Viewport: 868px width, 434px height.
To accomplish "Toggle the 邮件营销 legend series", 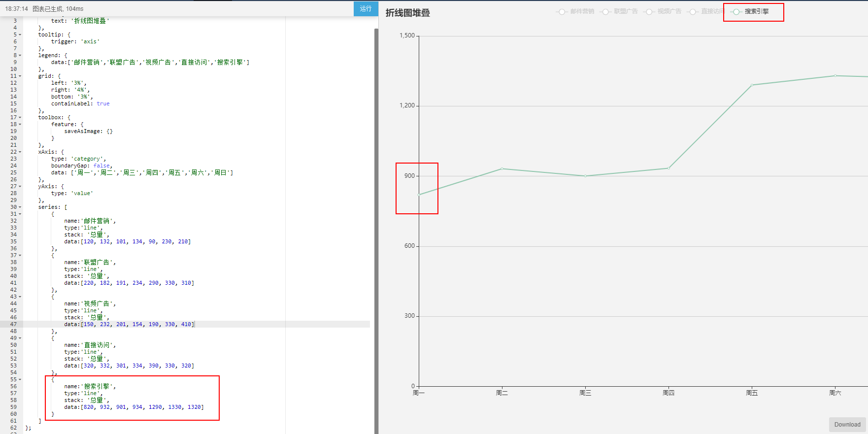I will pyautogui.click(x=575, y=11).
